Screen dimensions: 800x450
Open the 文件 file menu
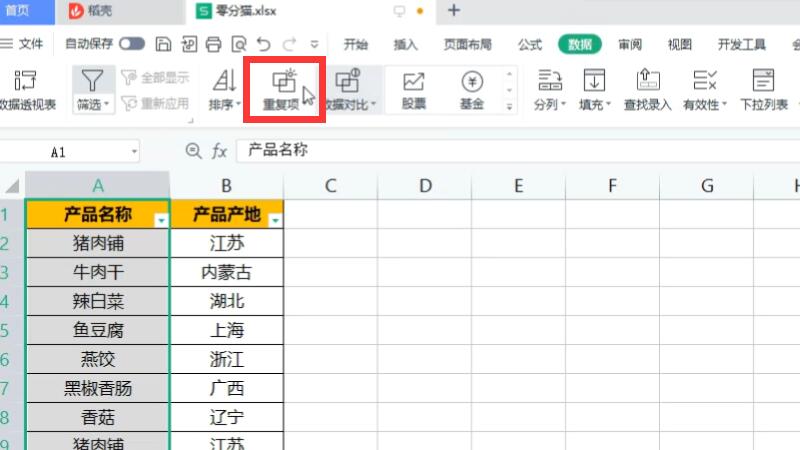click(23, 44)
